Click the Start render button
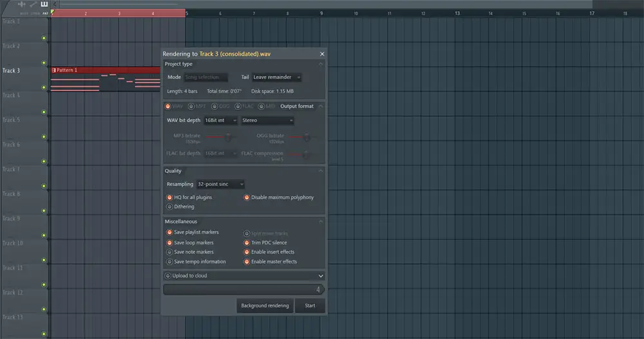644x339 pixels. pyautogui.click(x=310, y=306)
